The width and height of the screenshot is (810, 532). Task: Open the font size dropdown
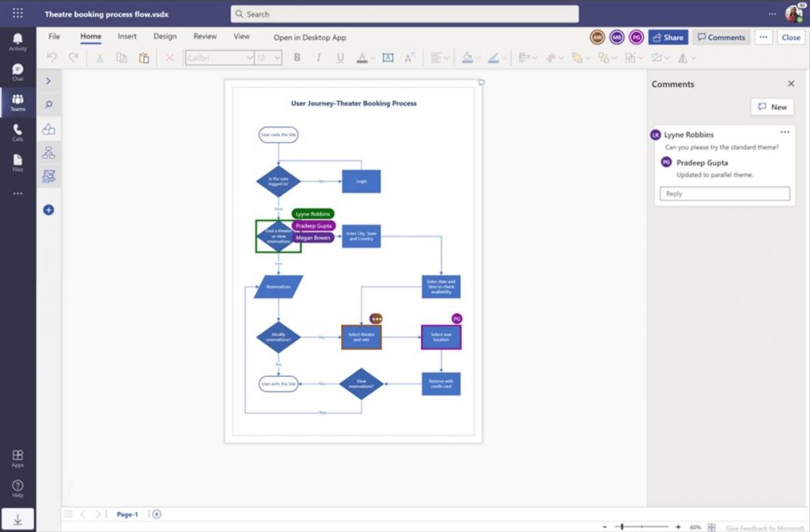[267, 58]
